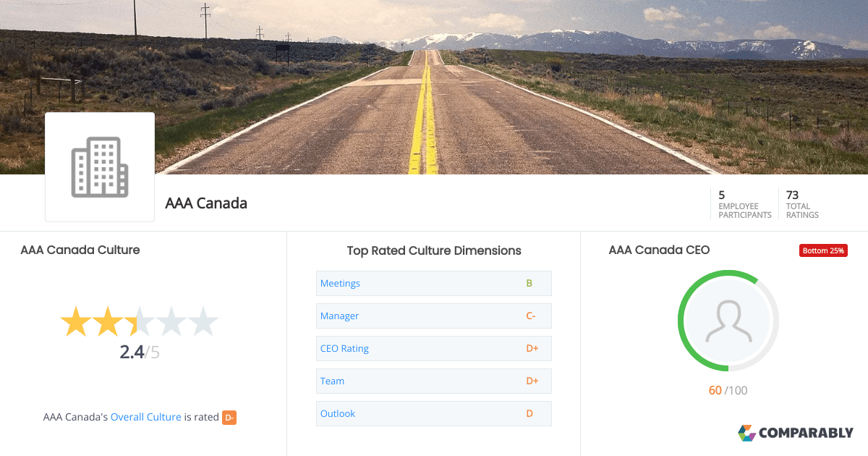This screenshot has width=868, height=456.
Task: Click the red Bottom 25% badge
Action: tap(823, 250)
